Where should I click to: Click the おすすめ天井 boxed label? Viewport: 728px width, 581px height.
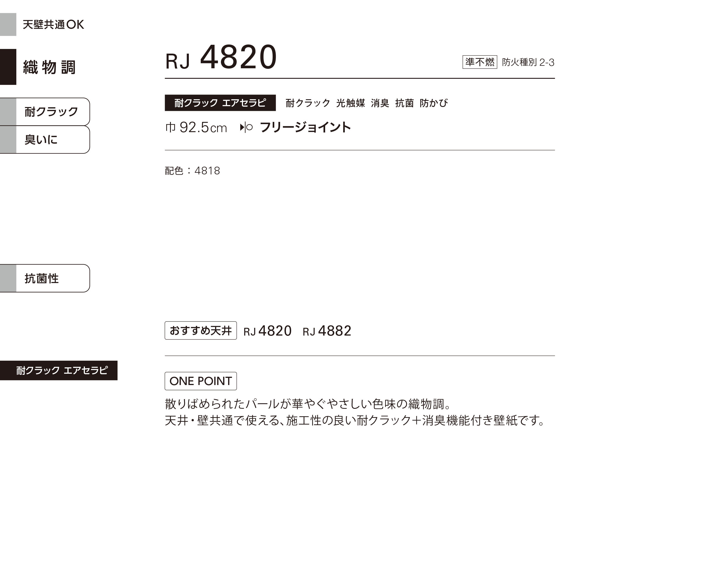pyautogui.click(x=200, y=331)
